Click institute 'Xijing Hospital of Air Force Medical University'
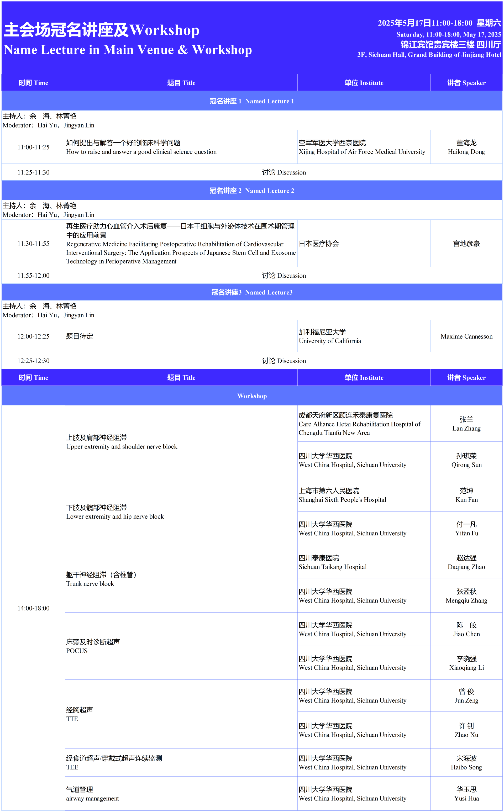 coord(362,152)
